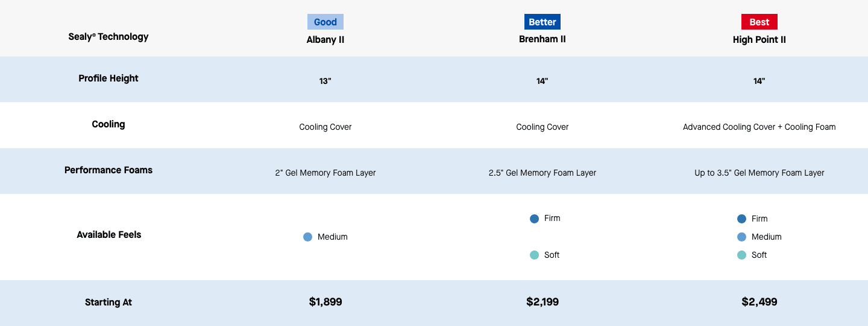
Task: Click the Profile Height row label
Action: tap(108, 78)
